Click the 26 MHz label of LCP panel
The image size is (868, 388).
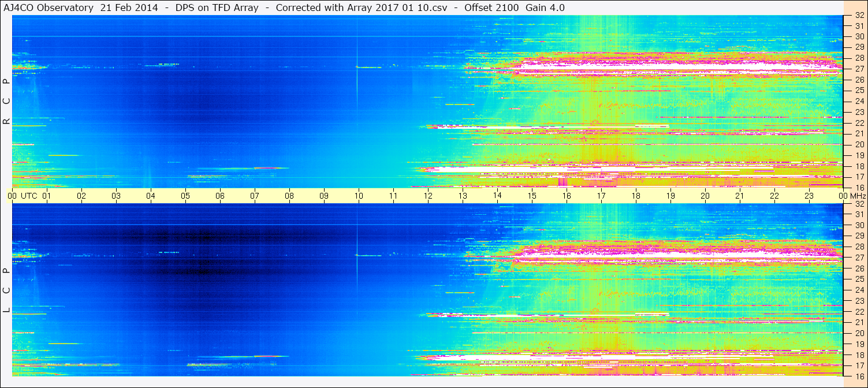859,268
